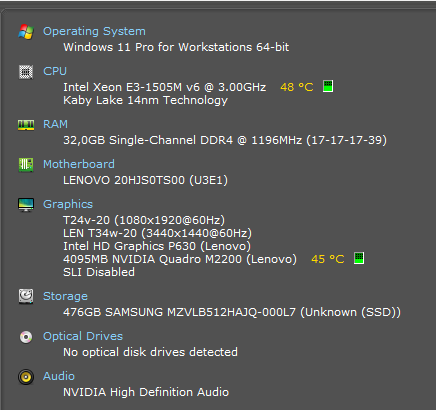
Task: Open the Audio section heading
Action: tap(59, 376)
